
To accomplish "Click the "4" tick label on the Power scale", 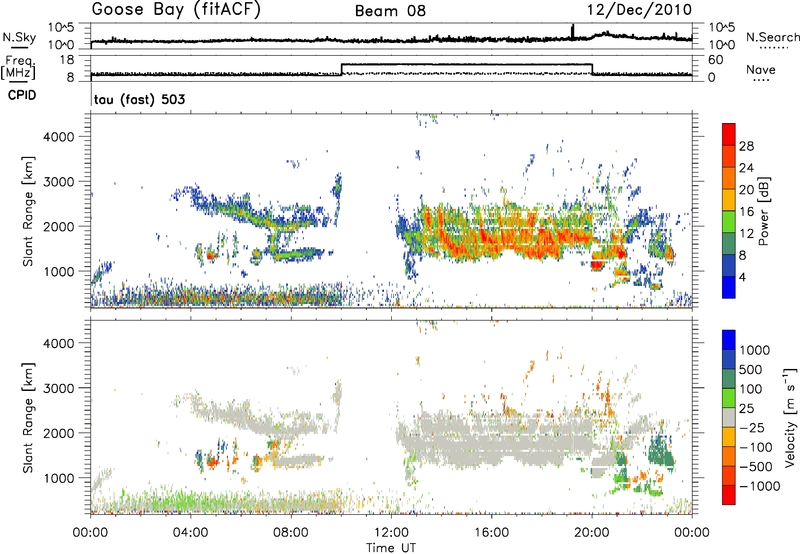I will (742, 277).
